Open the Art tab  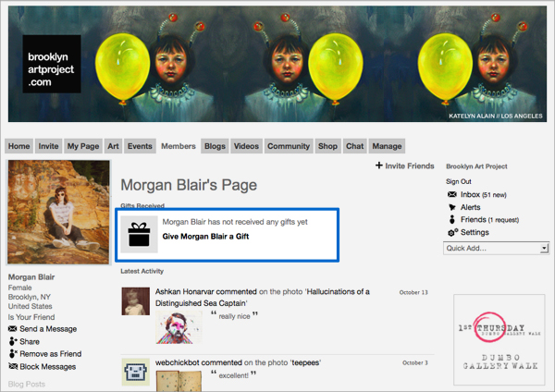coord(113,146)
